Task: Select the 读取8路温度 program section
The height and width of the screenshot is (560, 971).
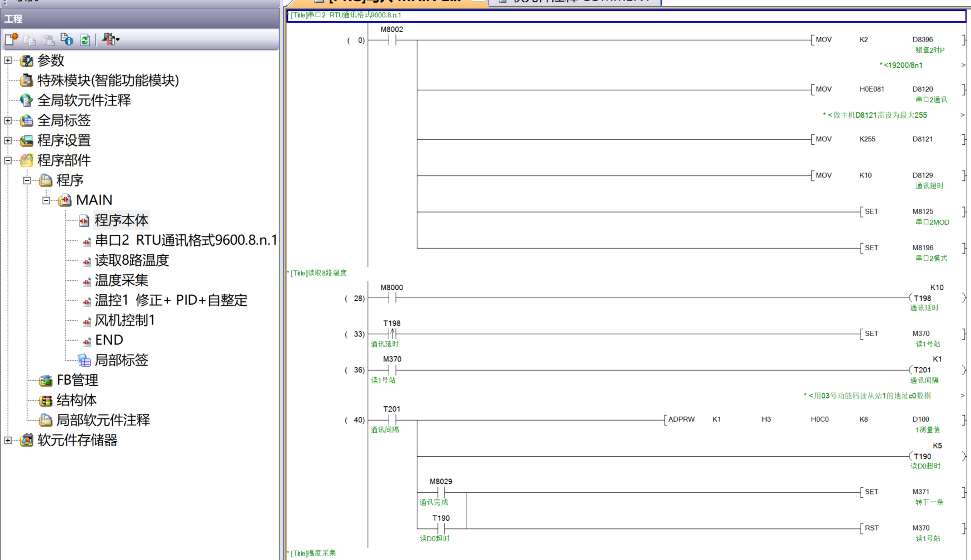Action: pos(132,260)
